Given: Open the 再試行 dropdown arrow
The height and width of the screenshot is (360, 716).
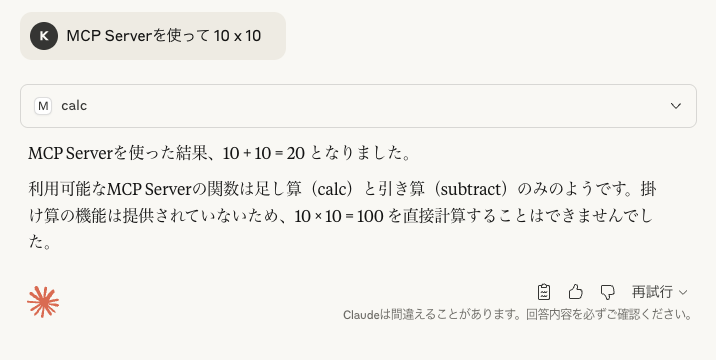Looking at the screenshot, I should point(683,292).
